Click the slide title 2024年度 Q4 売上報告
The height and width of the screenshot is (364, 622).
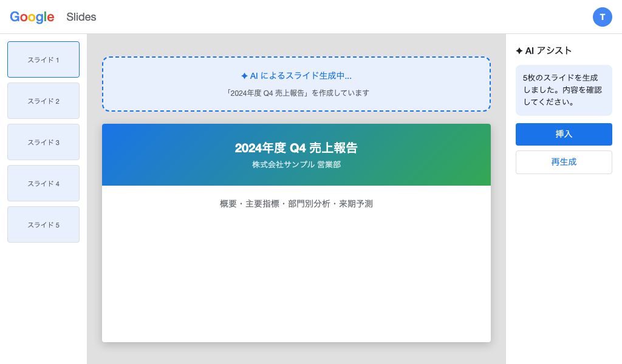(x=296, y=147)
